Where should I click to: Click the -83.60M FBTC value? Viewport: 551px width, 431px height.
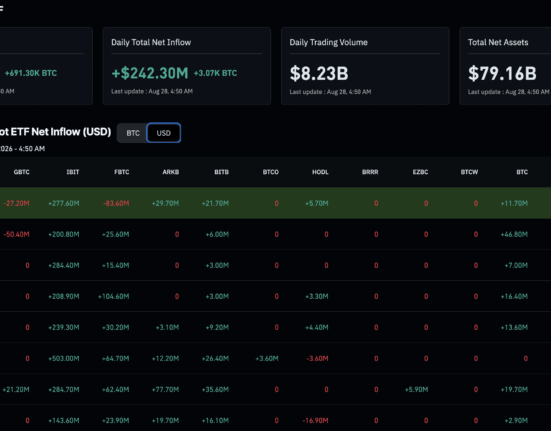click(x=116, y=203)
